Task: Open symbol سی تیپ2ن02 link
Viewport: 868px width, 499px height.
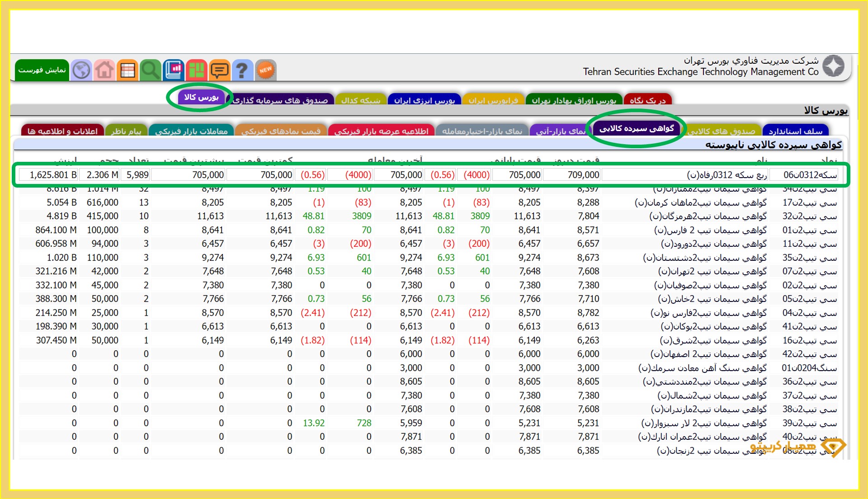Action: pos(810,285)
